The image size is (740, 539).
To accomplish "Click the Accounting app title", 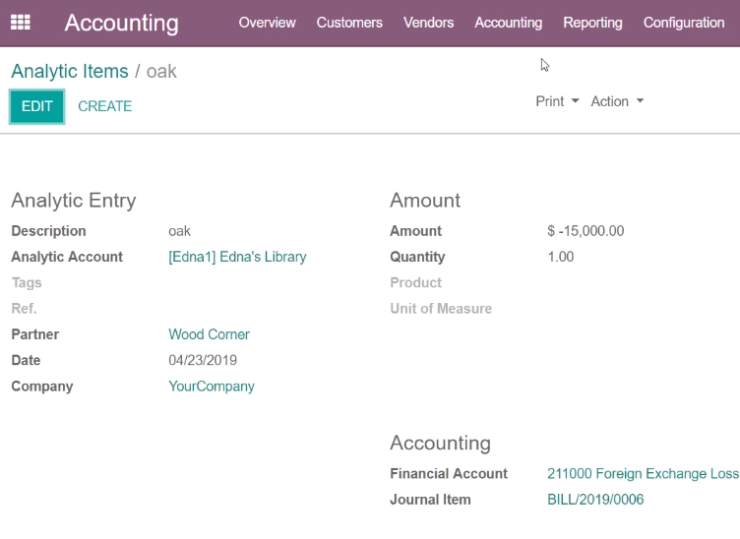I will pos(122,23).
